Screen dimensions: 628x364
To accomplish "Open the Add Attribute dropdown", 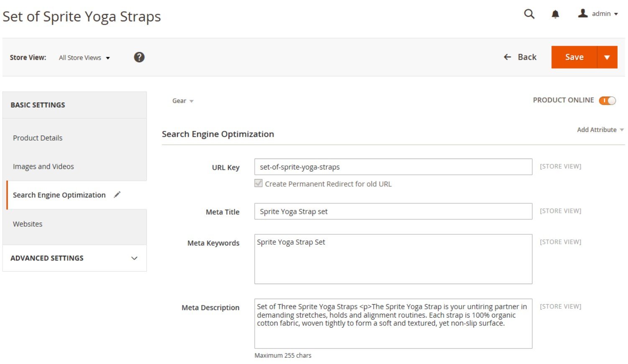I will pyautogui.click(x=600, y=130).
